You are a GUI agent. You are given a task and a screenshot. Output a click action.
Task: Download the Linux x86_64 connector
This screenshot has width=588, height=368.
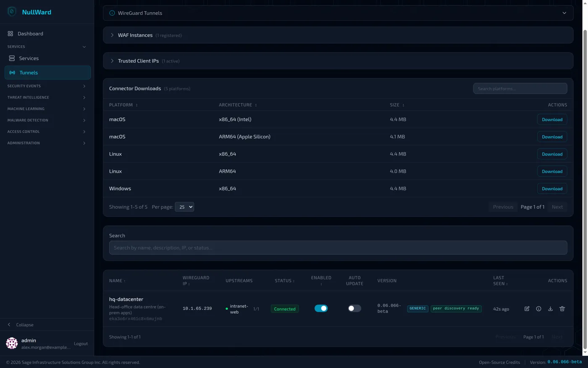(x=552, y=154)
